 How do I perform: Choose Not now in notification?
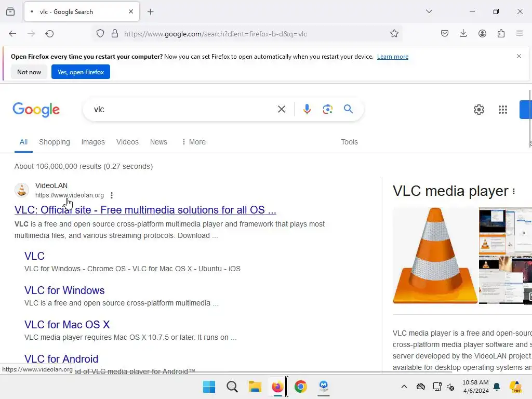pyautogui.click(x=29, y=72)
